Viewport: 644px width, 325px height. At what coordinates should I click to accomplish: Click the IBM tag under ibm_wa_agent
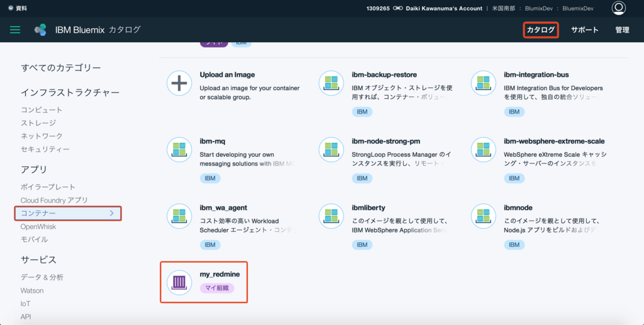[x=210, y=245]
